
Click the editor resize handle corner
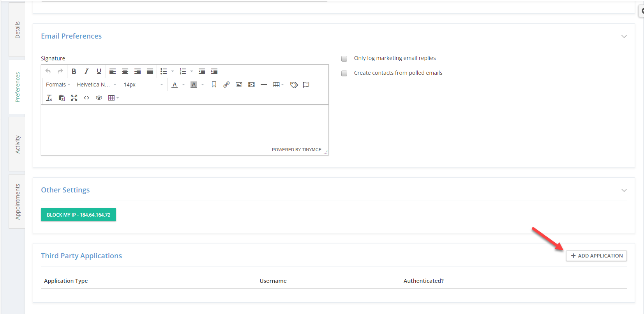point(326,152)
